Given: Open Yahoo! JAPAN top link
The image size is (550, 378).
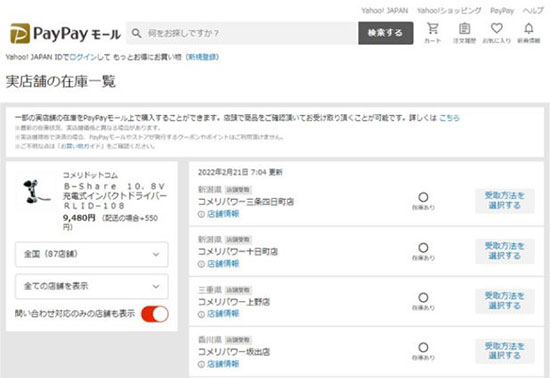Looking at the screenshot, I should 385,11.
